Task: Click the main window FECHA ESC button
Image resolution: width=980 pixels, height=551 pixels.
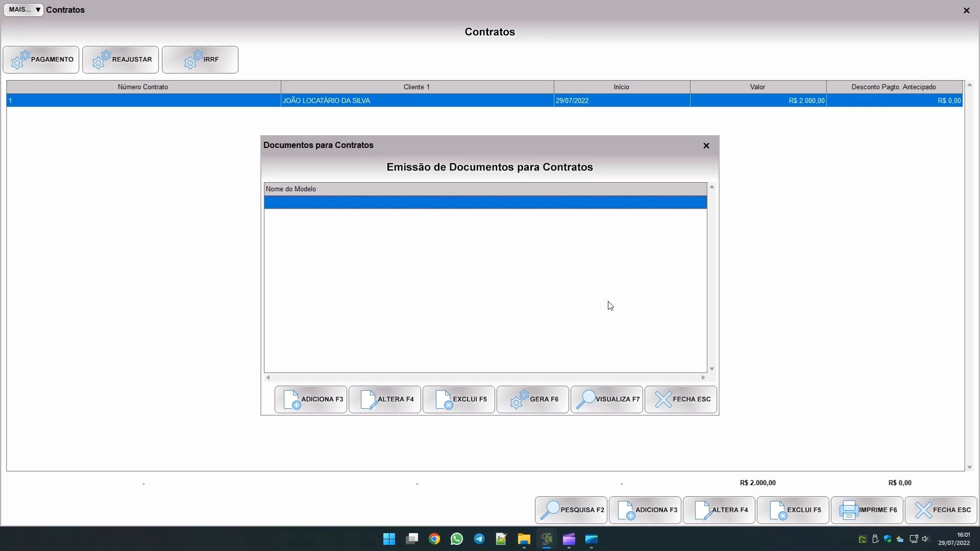Action: (x=941, y=510)
